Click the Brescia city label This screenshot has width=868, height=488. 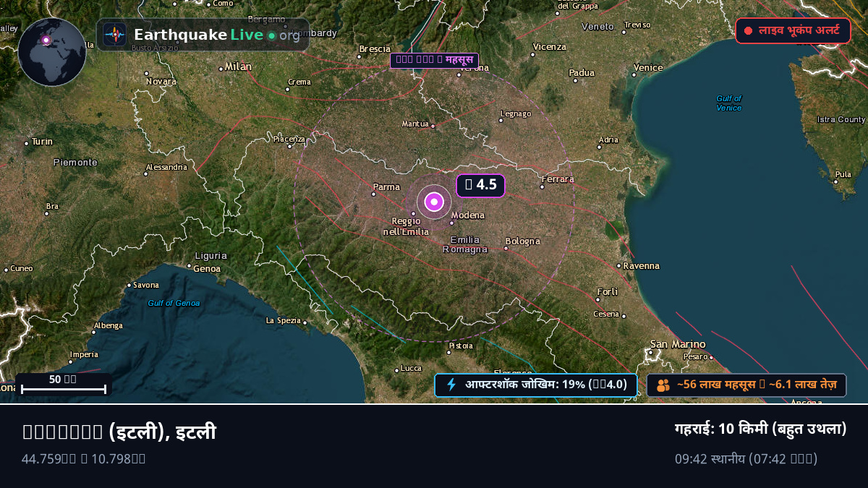[375, 49]
